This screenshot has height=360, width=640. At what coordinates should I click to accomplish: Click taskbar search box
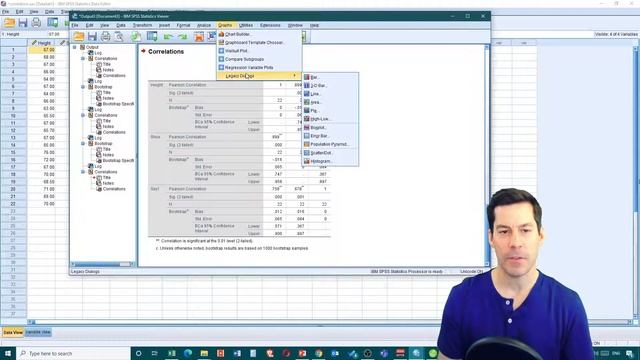click(x=74, y=353)
